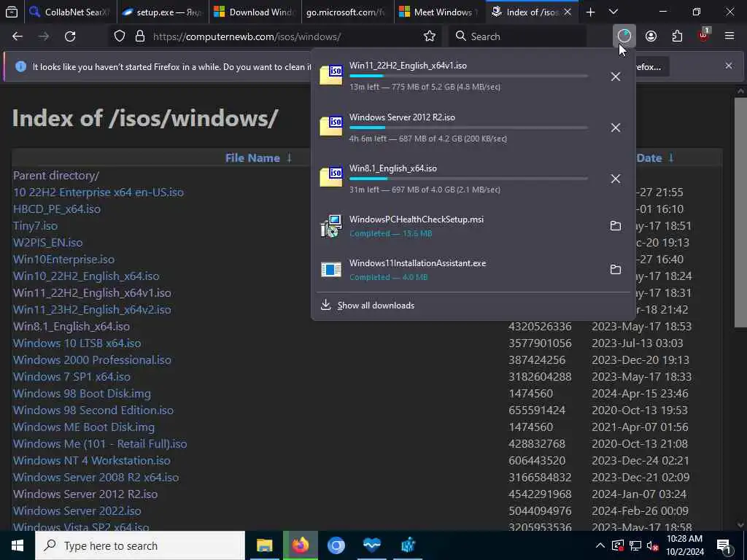Click the Windows11InstallationAssistant.exe file icon
Image resolution: width=747 pixels, height=560 pixels.
[331, 270]
